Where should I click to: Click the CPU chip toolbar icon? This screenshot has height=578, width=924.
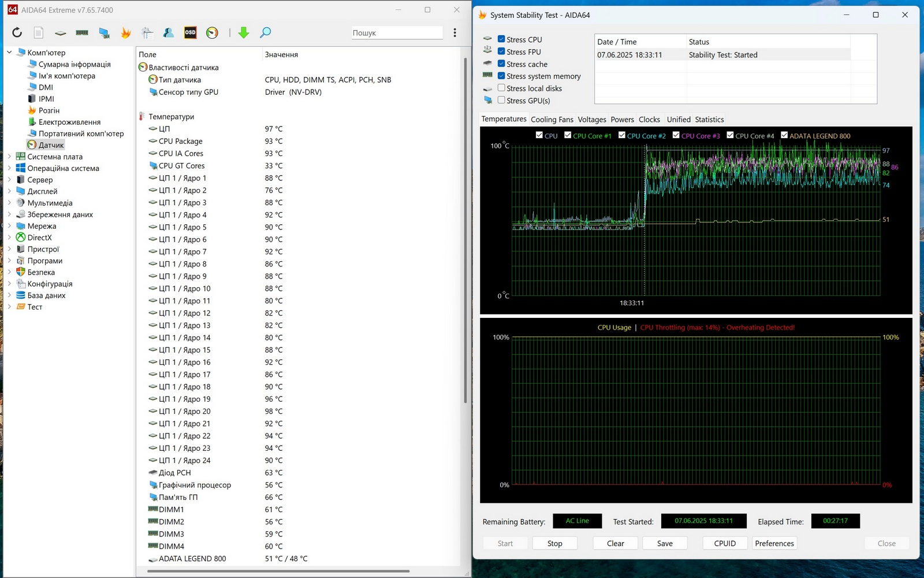[x=60, y=33]
